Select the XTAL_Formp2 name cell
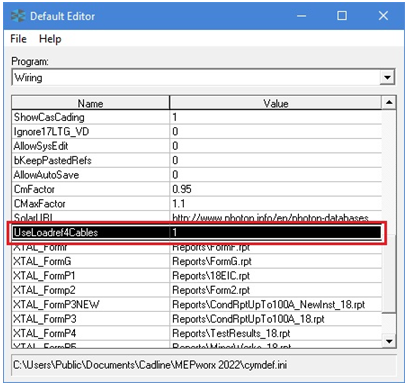This screenshot has height=387, width=408. [91, 290]
